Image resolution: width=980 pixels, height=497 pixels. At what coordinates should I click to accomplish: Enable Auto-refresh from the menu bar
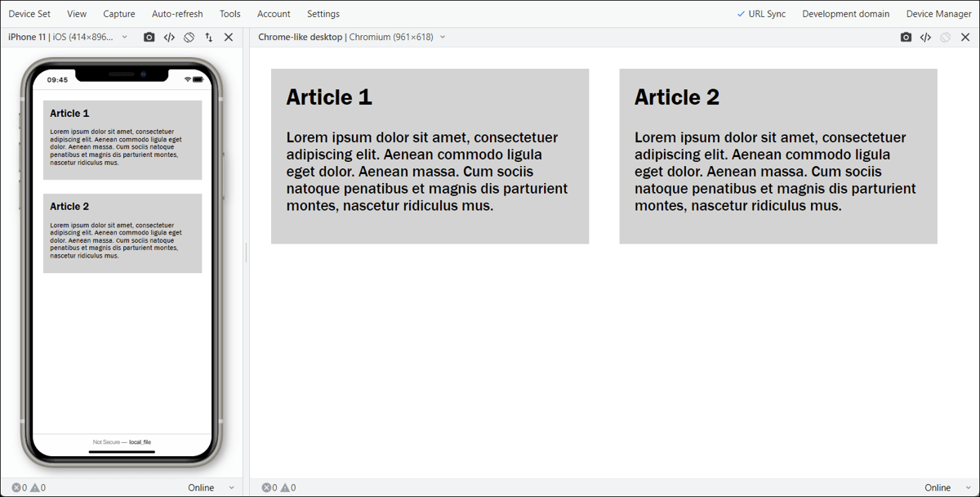[177, 13]
